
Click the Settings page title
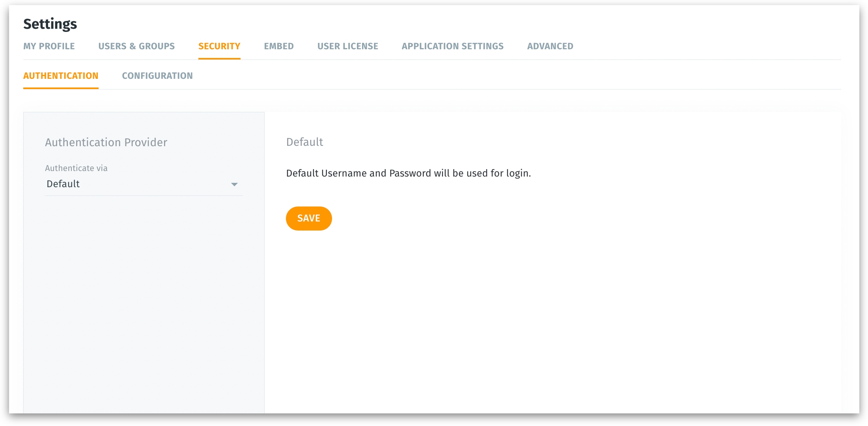tap(50, 24)
